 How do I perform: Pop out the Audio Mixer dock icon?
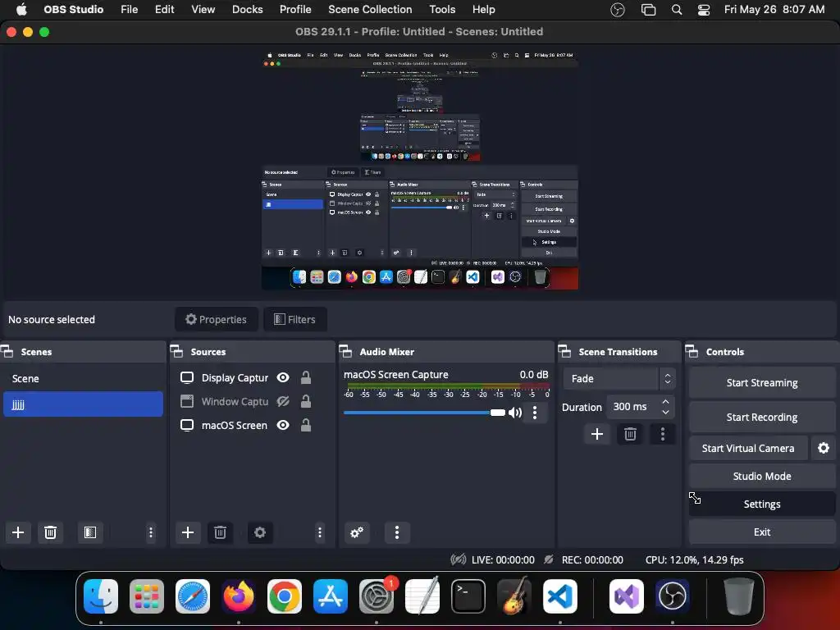point(346,351)
